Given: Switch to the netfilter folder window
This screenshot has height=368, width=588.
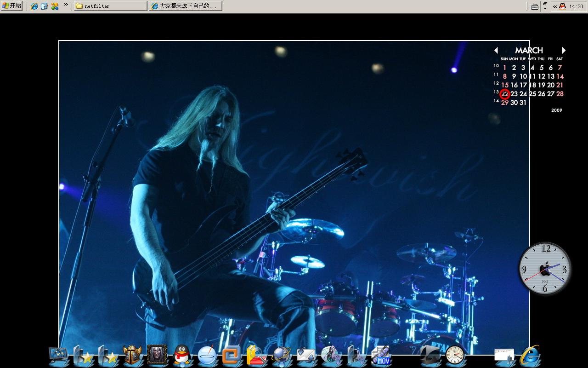Looking at the screenshot, I should tap(110, 6).
